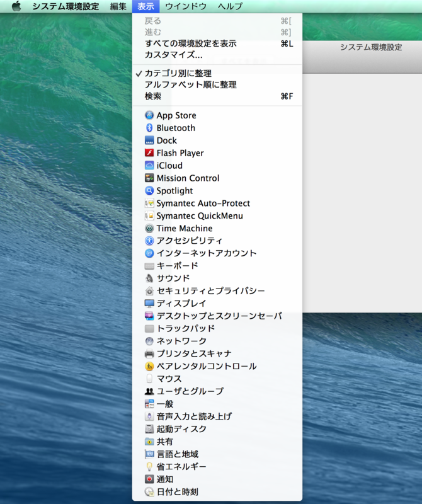Open the 編集 menu
Image resolution: width=422 pixels, height=504 pixels.
(118, 6)
